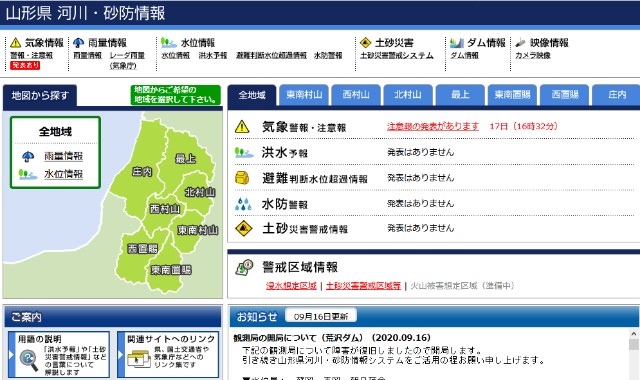Select 最上 region on the map
The image size is (640, 380).
[185, 158]
